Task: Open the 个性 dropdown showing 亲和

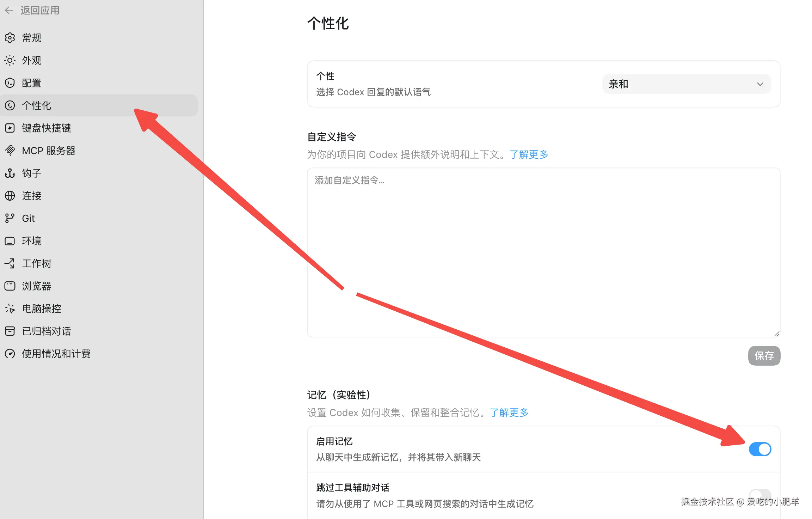Action: [687, 84]
